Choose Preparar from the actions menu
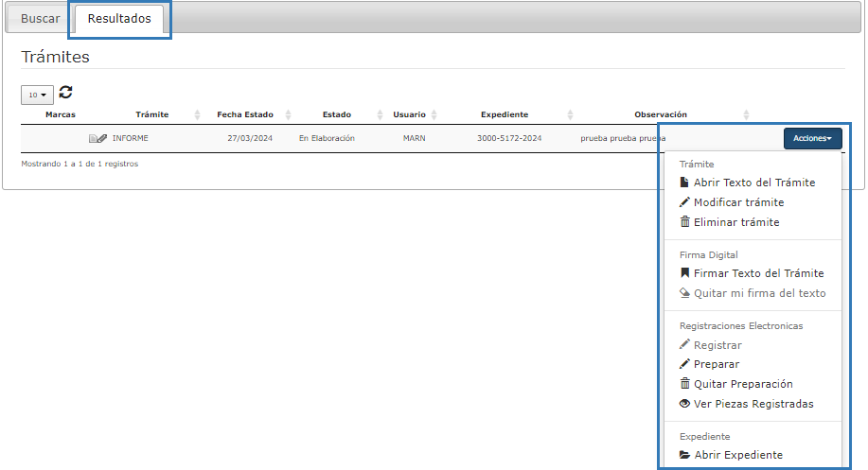The height and width of the screenshot is (470, 868). (x=717, y=364)
